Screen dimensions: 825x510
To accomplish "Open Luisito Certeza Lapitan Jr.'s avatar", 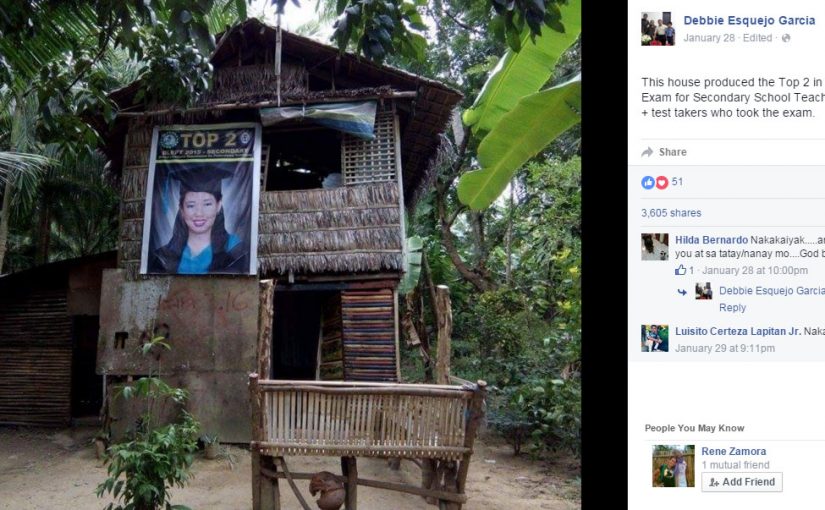I will click(x=654, y=338).
